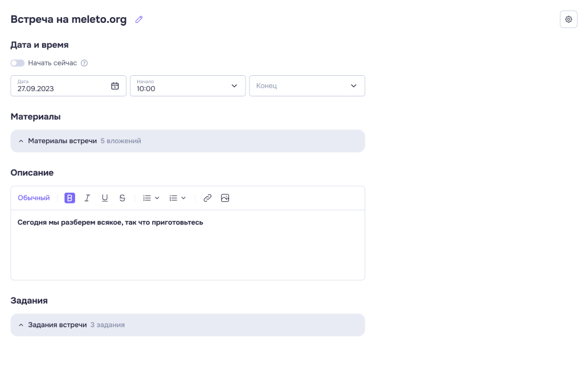Image resolution: width=588 pixels, height=367 pixels.
Task: Insert an image with the picture icon
Action: [225, 198]
